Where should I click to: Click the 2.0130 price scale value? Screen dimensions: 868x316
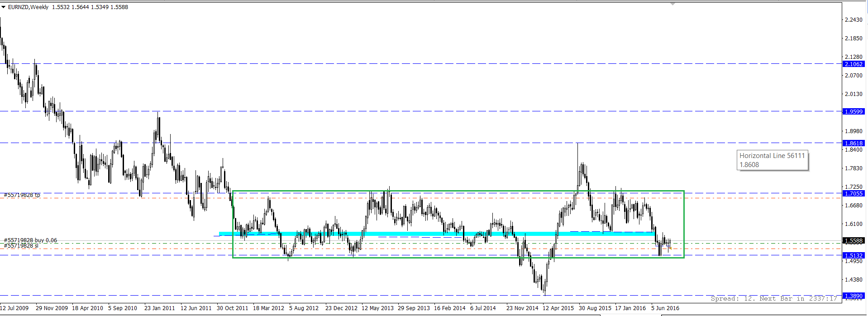[x=854, y=94]
